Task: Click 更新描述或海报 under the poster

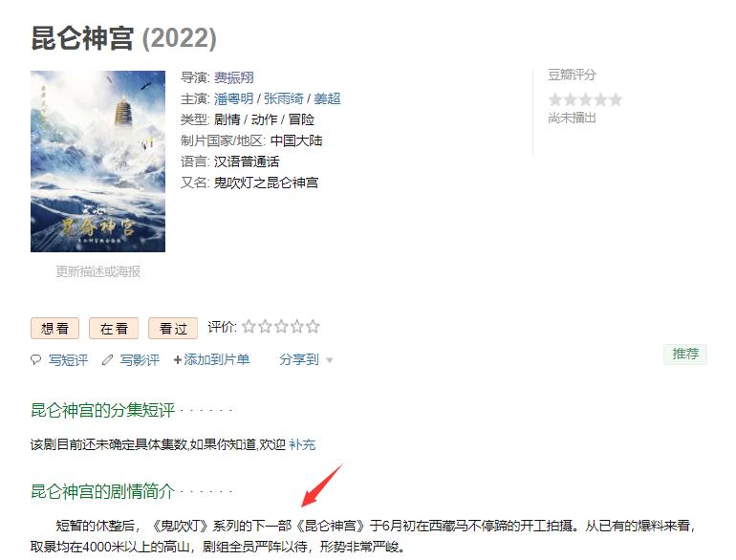Action: tap(97, 271)
